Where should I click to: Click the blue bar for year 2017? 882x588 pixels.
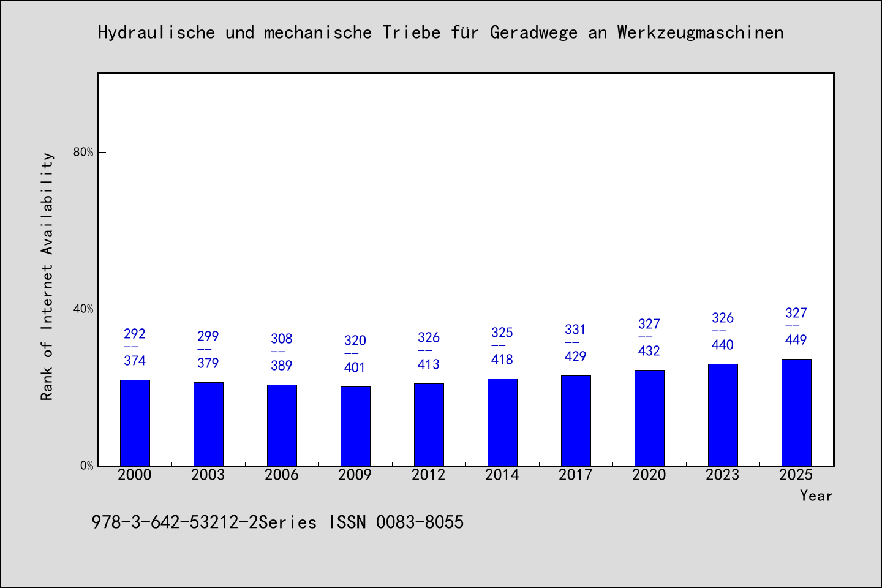(x=576, y=420)
